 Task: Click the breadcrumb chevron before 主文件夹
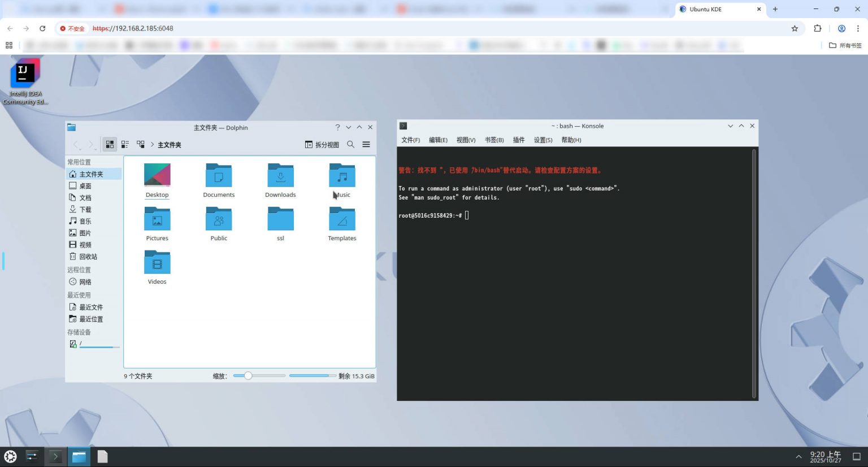(152, 144)
